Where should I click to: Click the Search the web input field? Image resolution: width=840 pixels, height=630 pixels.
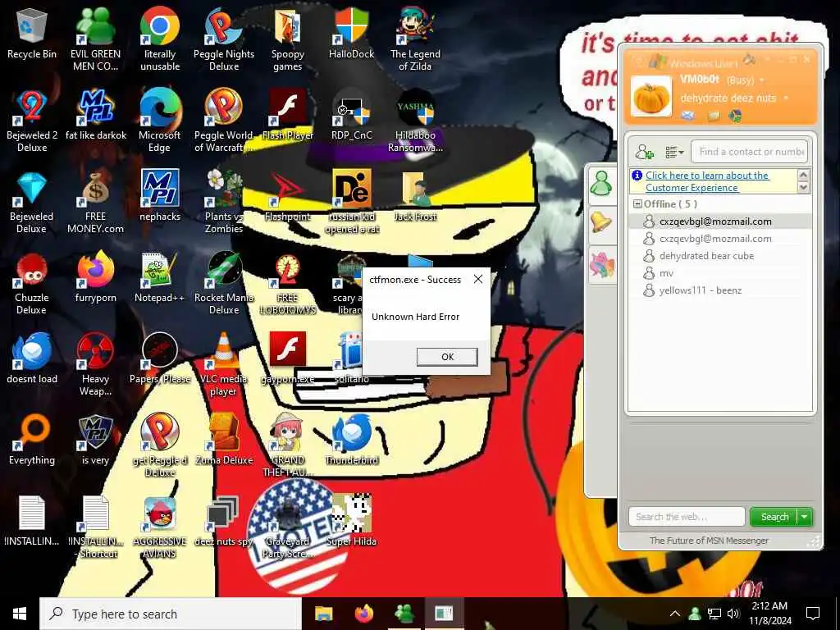pos(687,517)
